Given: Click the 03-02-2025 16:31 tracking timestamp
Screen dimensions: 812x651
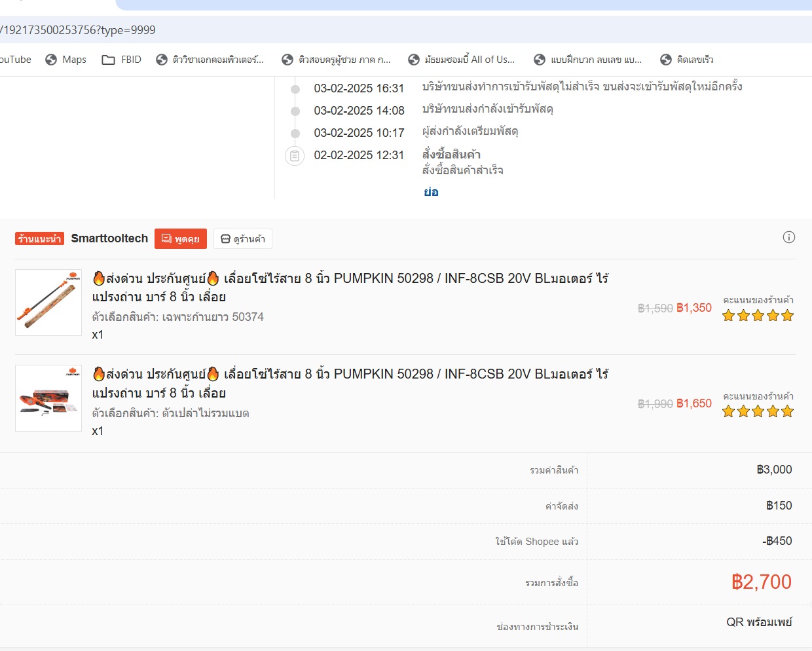Looking at the screenshot, I should point(359,88).
